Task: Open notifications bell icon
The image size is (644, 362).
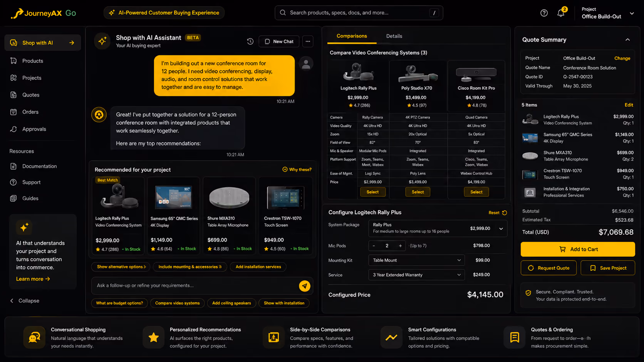Action: (561, 13)
